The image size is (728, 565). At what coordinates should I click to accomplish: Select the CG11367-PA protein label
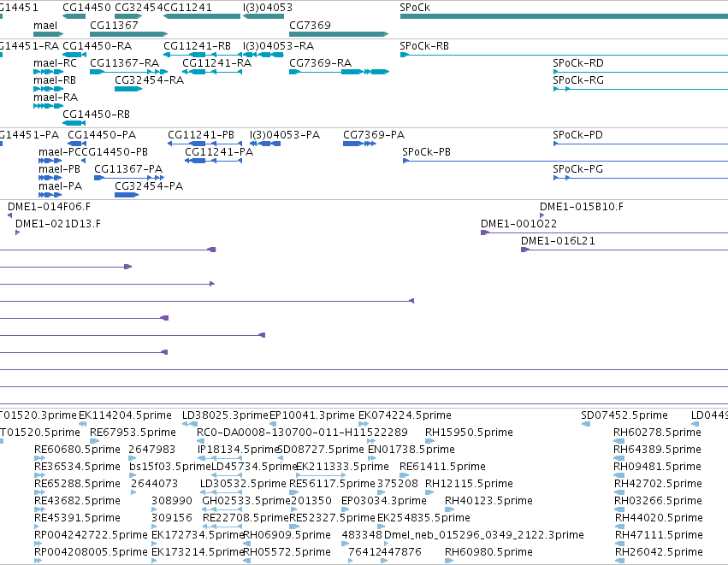[x=128, y=169]
